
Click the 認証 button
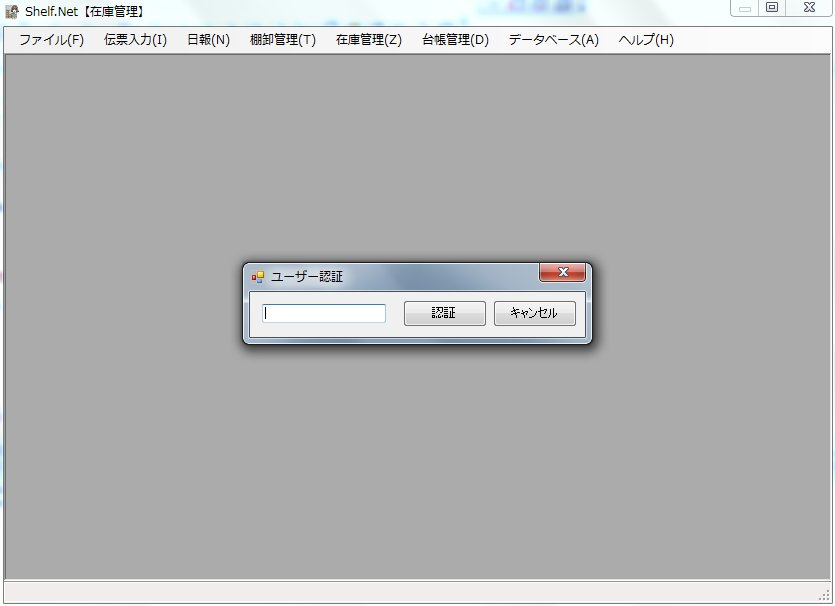click(x=445, y=313)
